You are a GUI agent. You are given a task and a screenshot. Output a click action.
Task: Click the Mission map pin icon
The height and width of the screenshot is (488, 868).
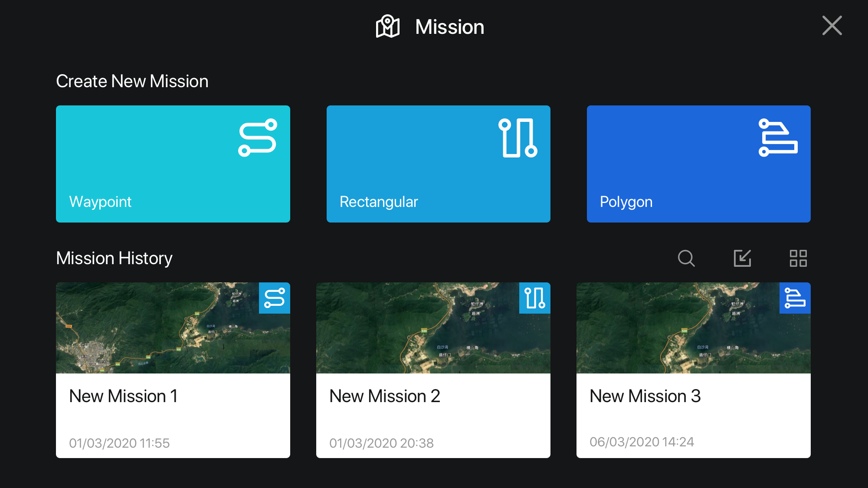coord(387,26)
